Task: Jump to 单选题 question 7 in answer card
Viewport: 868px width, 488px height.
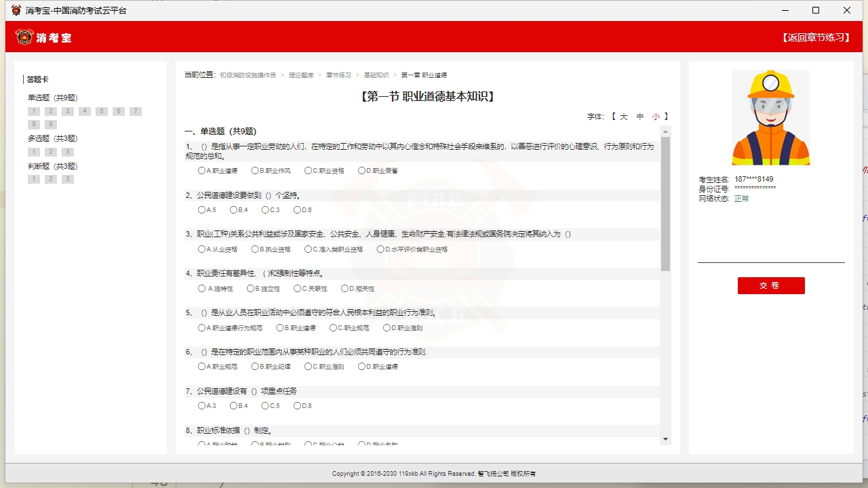Action: click(134, 110)
